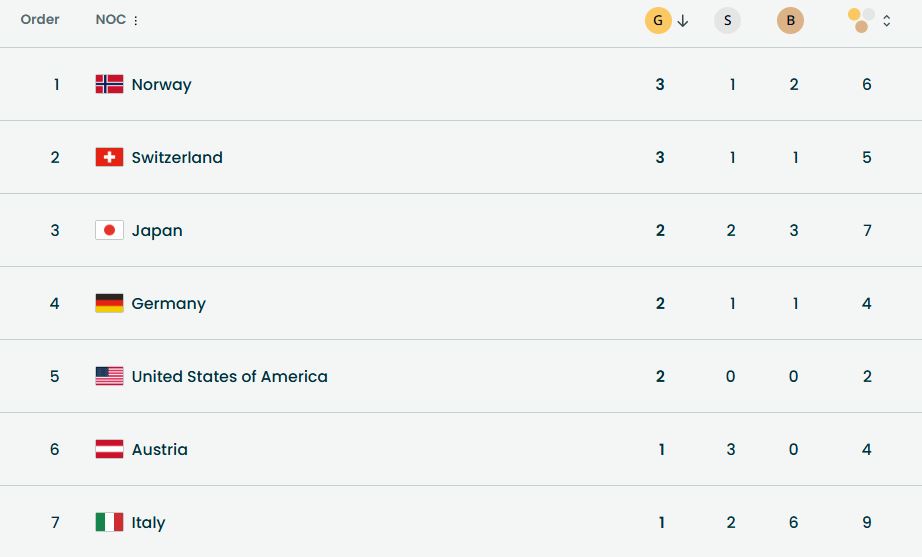The height and width of the screenshot is (557, 922).
Task: Click the Order column header
Action: (x=40, y=20)
